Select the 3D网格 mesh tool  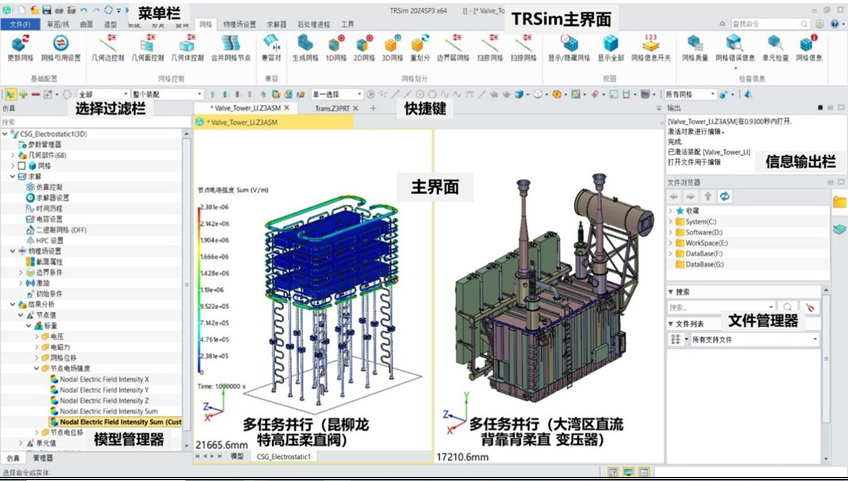[x=391, y=43]
